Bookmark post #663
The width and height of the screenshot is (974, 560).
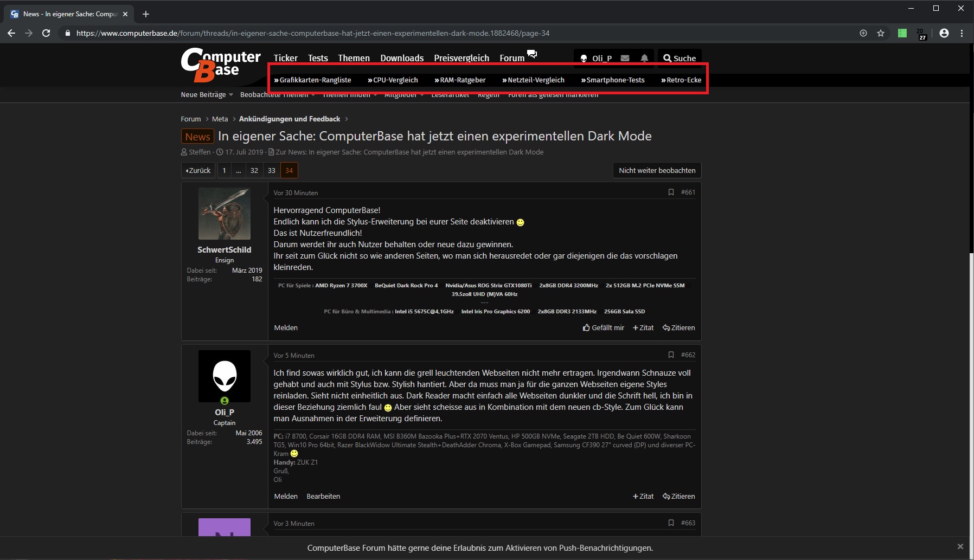pos(671,523)
